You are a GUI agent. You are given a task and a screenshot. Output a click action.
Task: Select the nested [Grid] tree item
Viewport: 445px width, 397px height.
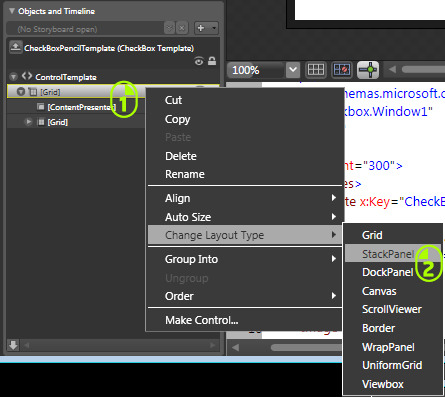(x=57, y=122)
